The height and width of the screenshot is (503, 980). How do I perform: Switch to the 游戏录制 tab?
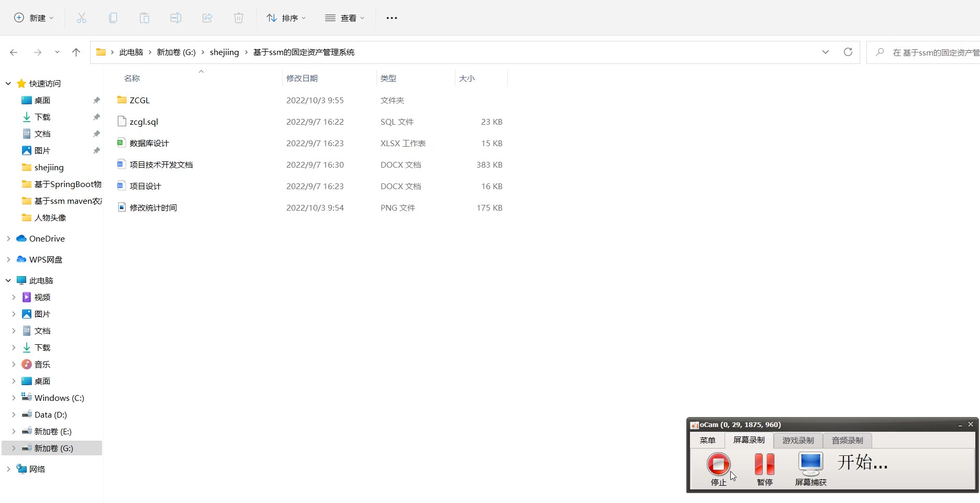point(798,440)
